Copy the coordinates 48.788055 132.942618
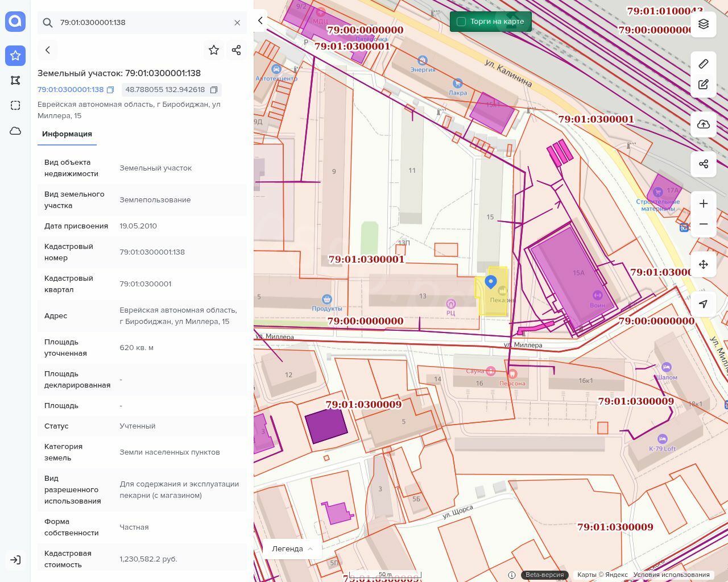The width and height of the screenshot is (728, 582). [214, 90]
